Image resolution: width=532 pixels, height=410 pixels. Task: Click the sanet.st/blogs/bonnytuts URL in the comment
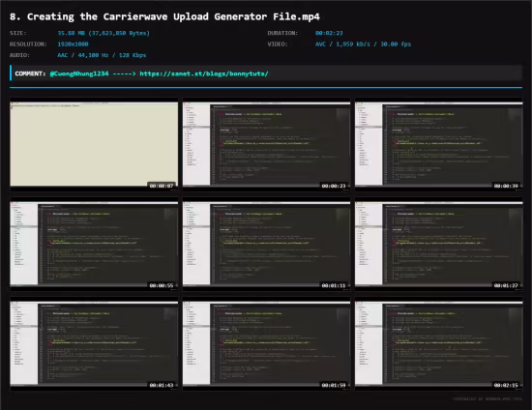[204, 73]
